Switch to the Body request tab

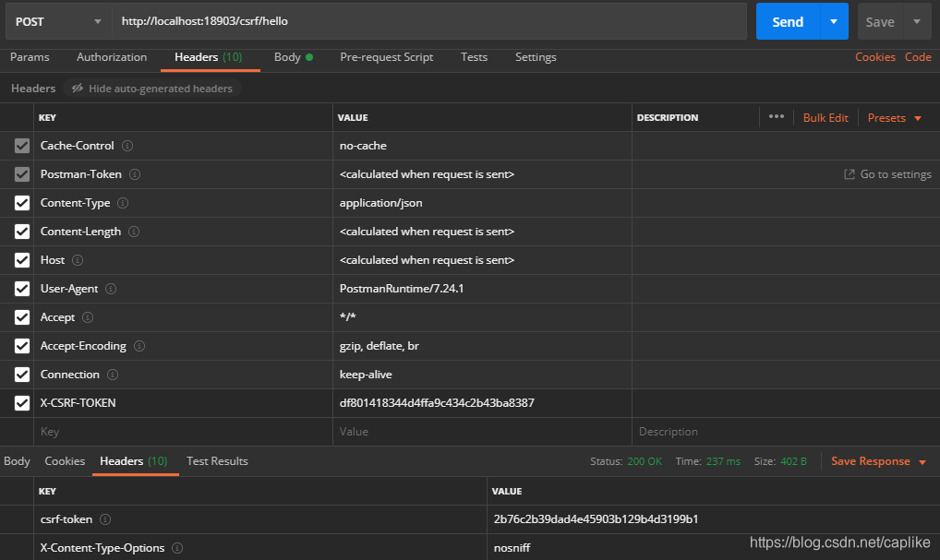(x=287, y=57)
